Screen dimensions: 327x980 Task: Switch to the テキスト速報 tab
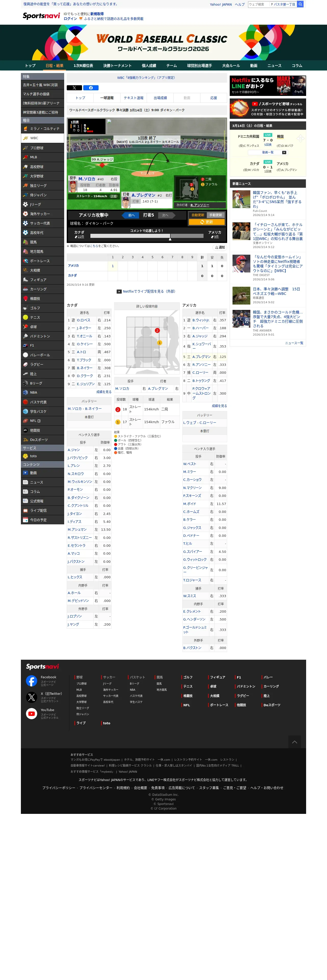pos(134,98)
